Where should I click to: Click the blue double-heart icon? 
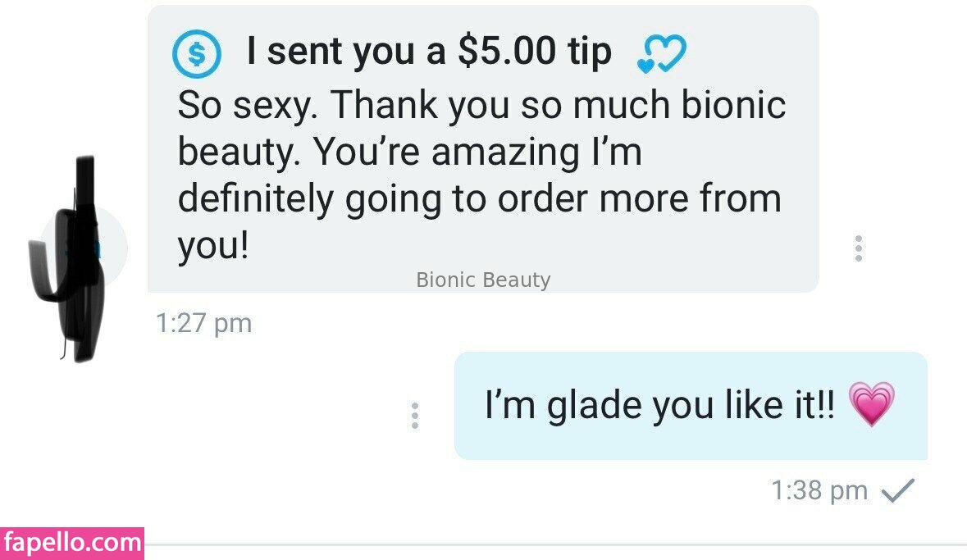[661, 55]
